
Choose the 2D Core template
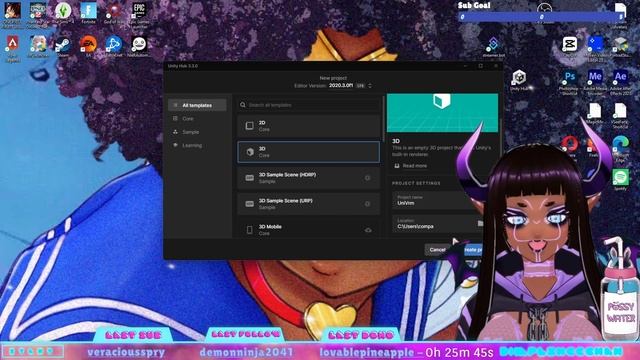click(309, 126)
